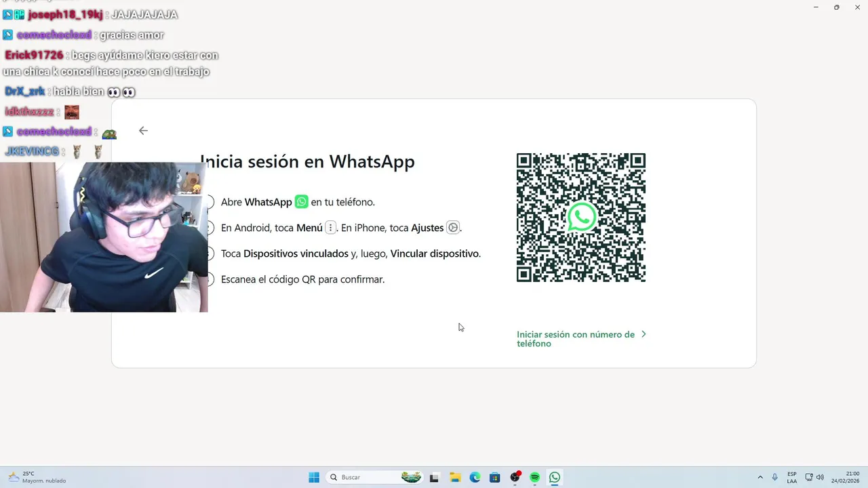Minimize the WhatsApp window

tap(816, 7)
